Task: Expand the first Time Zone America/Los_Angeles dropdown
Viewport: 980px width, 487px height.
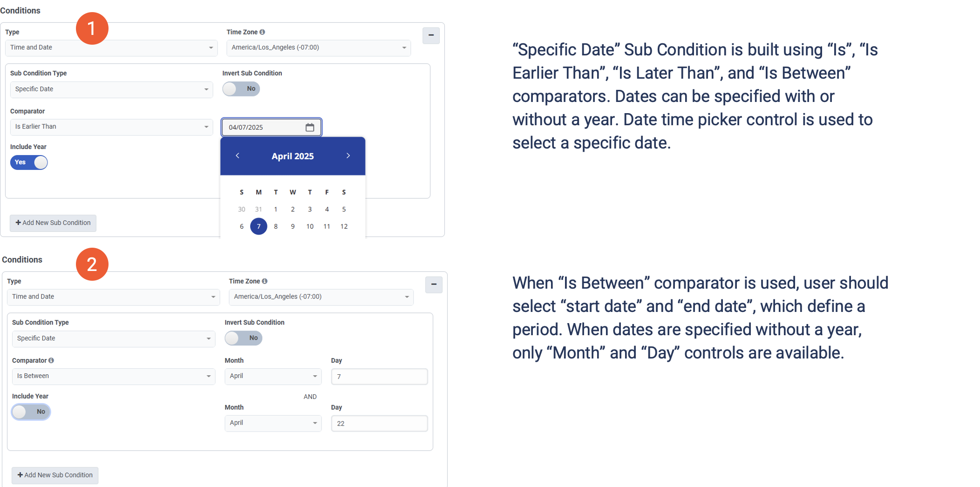Action: pyautogui.click(x=319, y=47)
